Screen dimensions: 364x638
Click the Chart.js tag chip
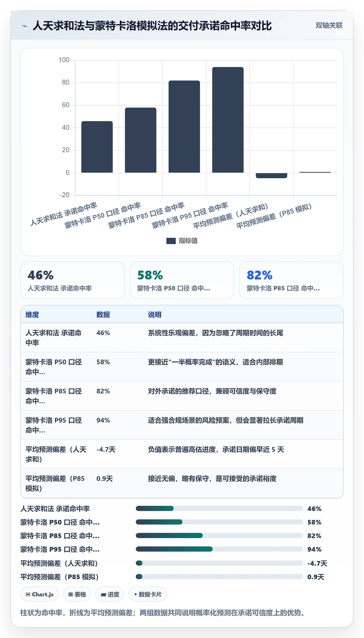(x=40, y=594)
